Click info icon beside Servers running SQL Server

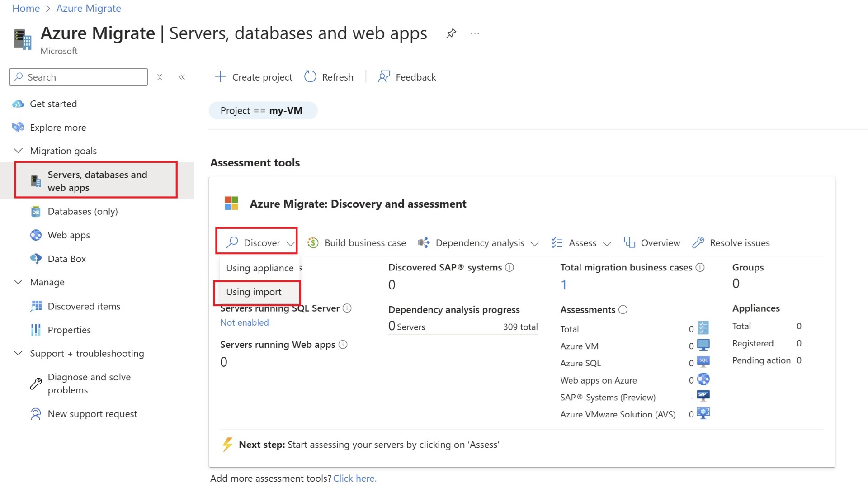point(347,308)
